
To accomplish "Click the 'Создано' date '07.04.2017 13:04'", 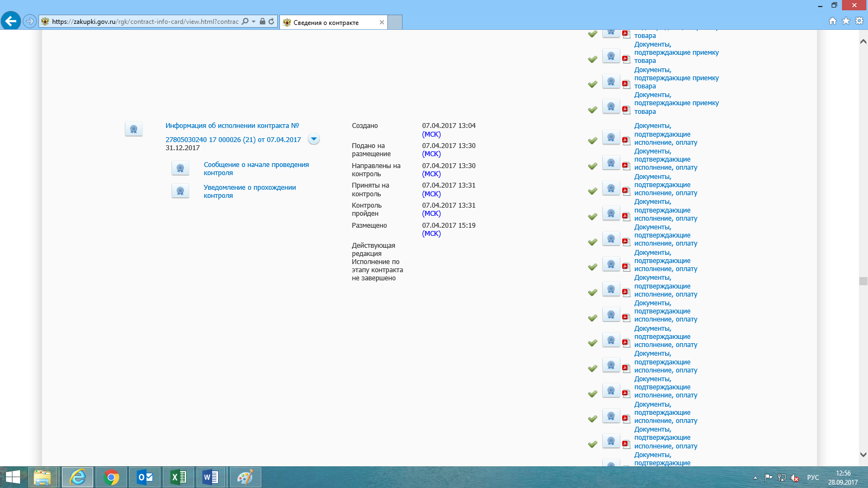I will click(x=449, y=126).
